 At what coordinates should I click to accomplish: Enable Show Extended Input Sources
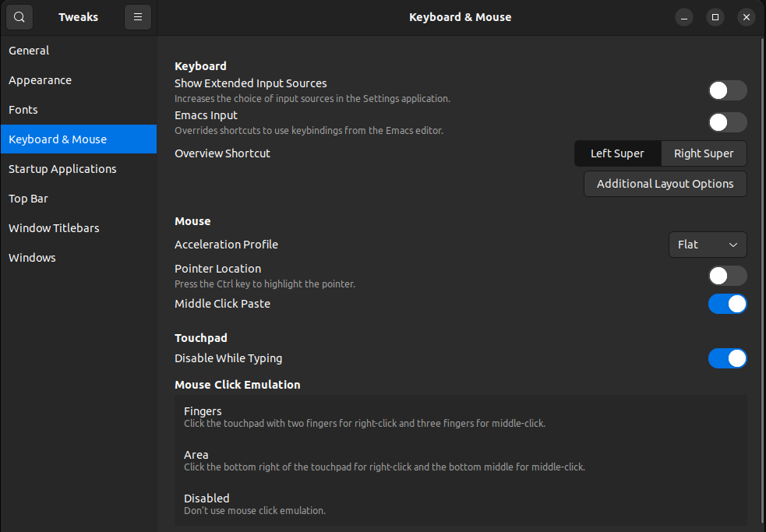(727, 90)
